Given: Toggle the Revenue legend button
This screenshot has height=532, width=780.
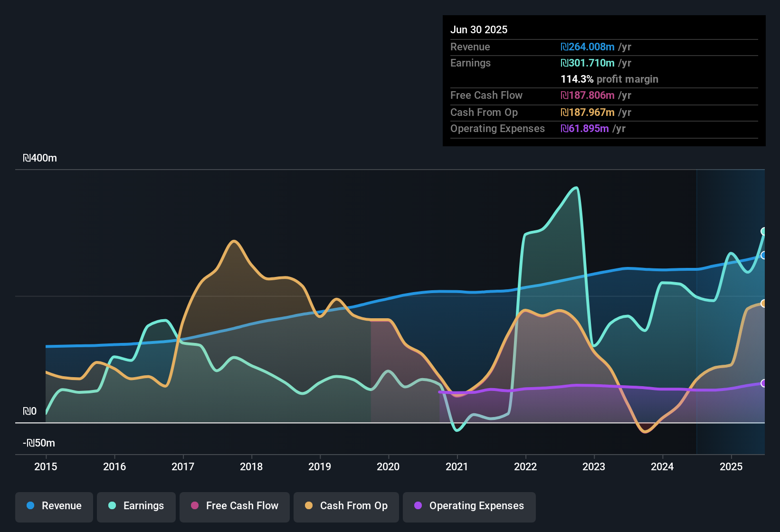Looking at the screenshot, I should coord(54,506).
